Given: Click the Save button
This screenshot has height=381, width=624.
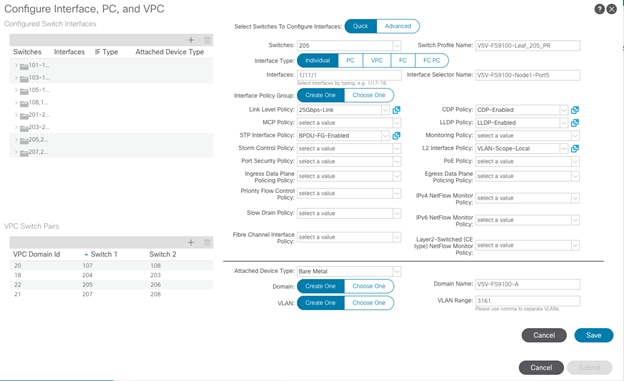Looking at the screenshot, I should coord(593,335).
